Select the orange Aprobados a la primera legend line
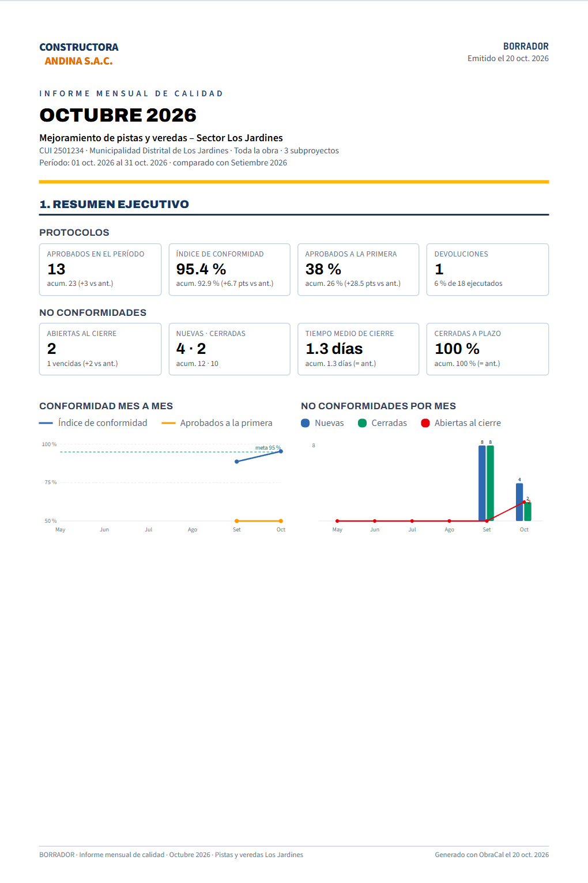Screen dimensions: 588x883 [x=168, y=423]
